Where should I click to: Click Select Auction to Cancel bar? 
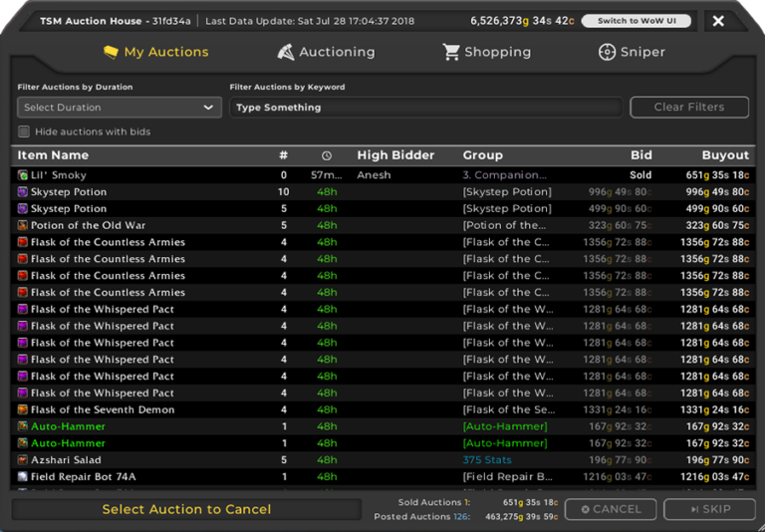[186, 509]
